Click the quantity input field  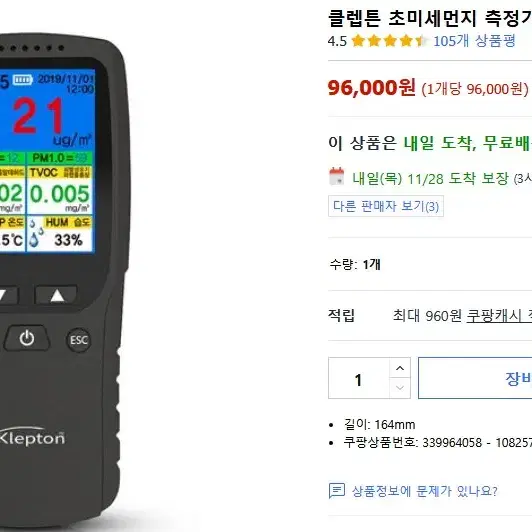coord(359,378)
